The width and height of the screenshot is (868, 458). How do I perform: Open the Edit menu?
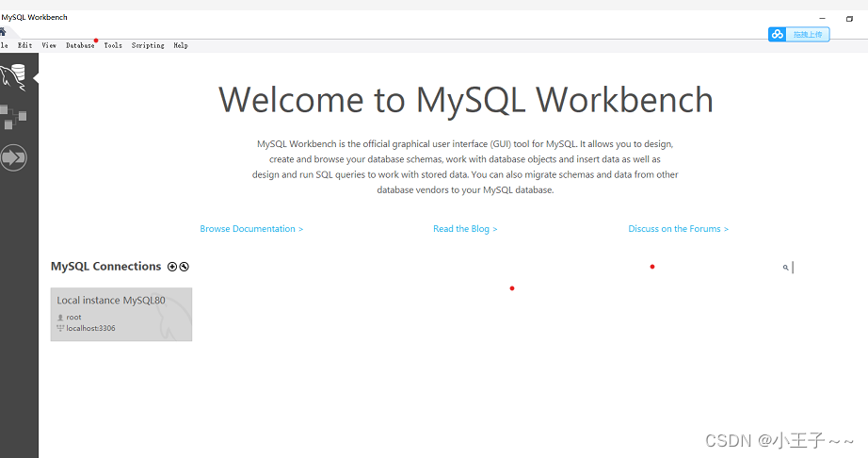coord(24,45)
